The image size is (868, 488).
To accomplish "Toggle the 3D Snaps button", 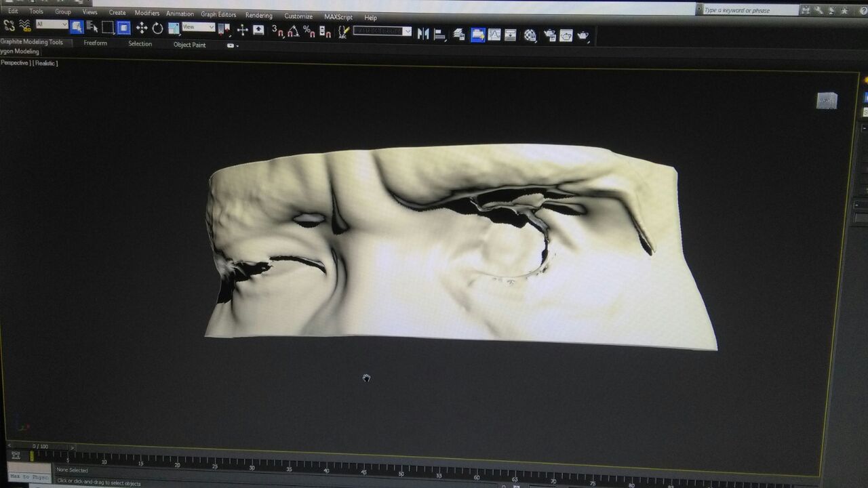I will (x=277, y=30).
